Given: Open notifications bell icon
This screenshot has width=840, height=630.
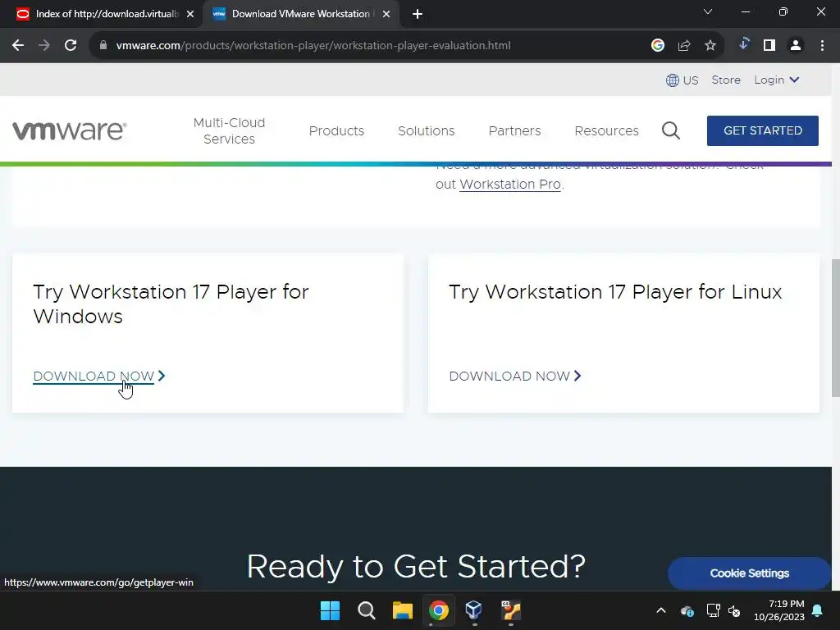Looking at the screenshot, I should pyautogui.click(x=818, y=610).
